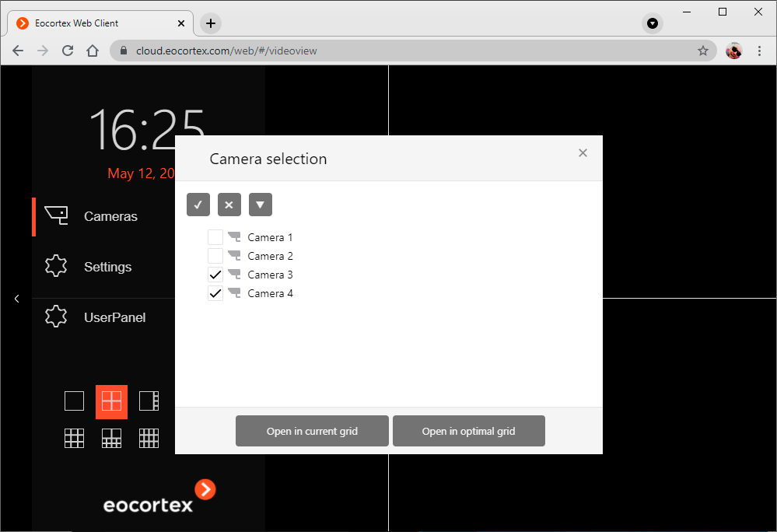Select the 2x2 grid layout
The image size is (777, 532).
click(x=111, y=401)
